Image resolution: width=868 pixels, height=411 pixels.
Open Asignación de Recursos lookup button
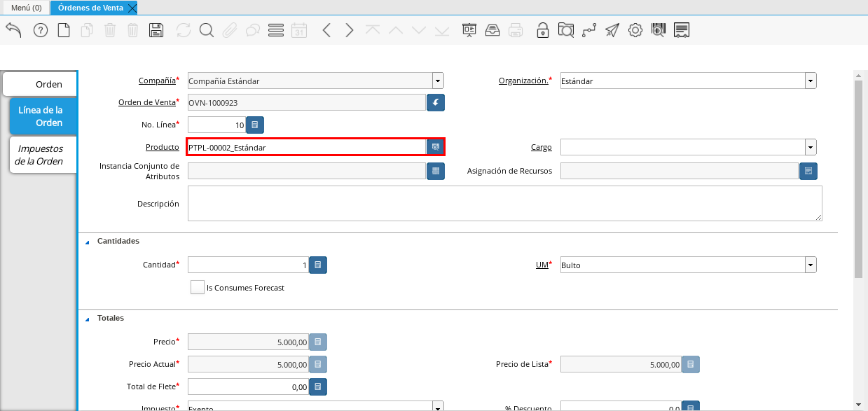808,171
